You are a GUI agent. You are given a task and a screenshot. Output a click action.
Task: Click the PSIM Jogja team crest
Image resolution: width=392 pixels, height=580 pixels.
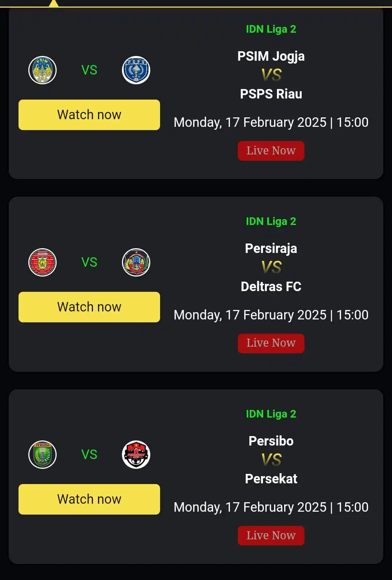point(42,70)
